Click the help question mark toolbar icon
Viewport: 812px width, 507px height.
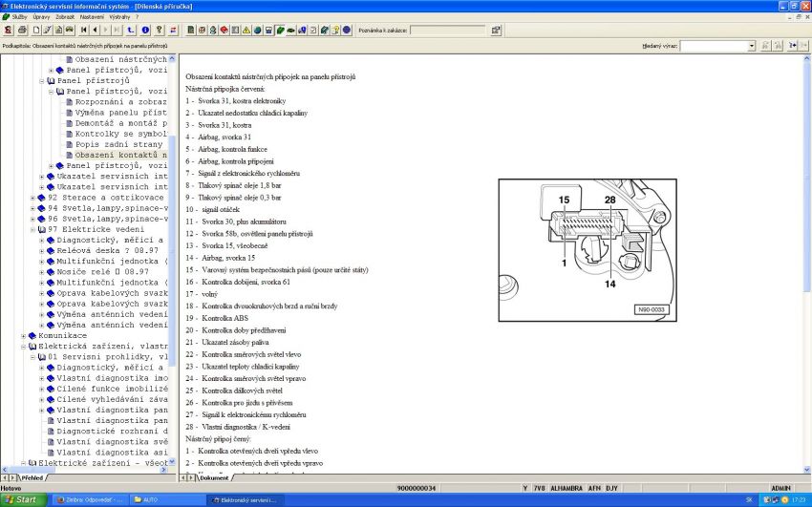point(158,30)
